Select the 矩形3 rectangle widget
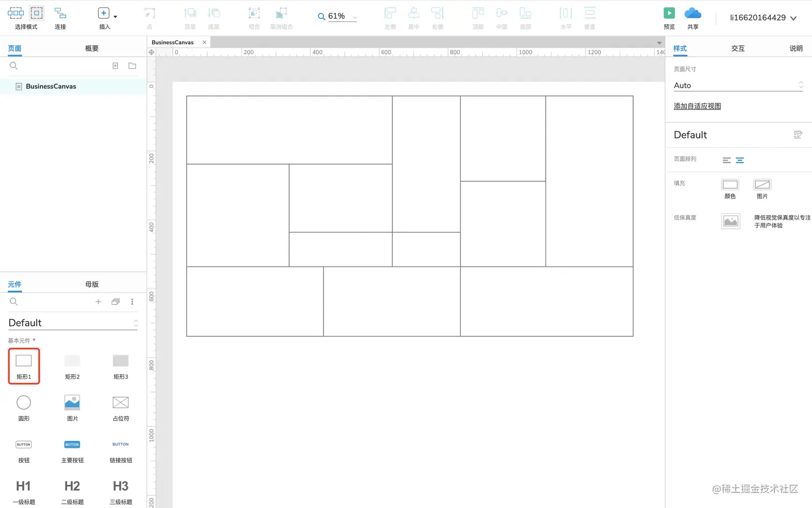Image resolution: width=812 pixels, height=508 pixels. click(x=121, y=366)
